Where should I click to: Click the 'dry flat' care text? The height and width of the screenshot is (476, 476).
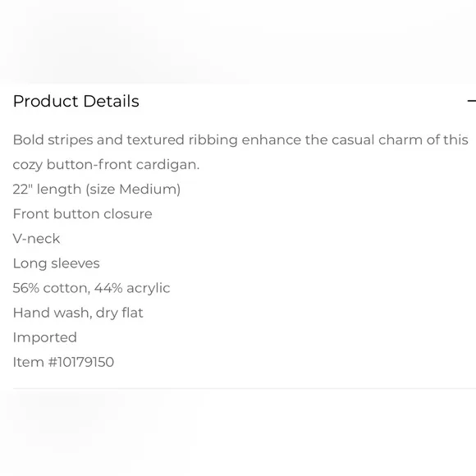pos(119,313)
